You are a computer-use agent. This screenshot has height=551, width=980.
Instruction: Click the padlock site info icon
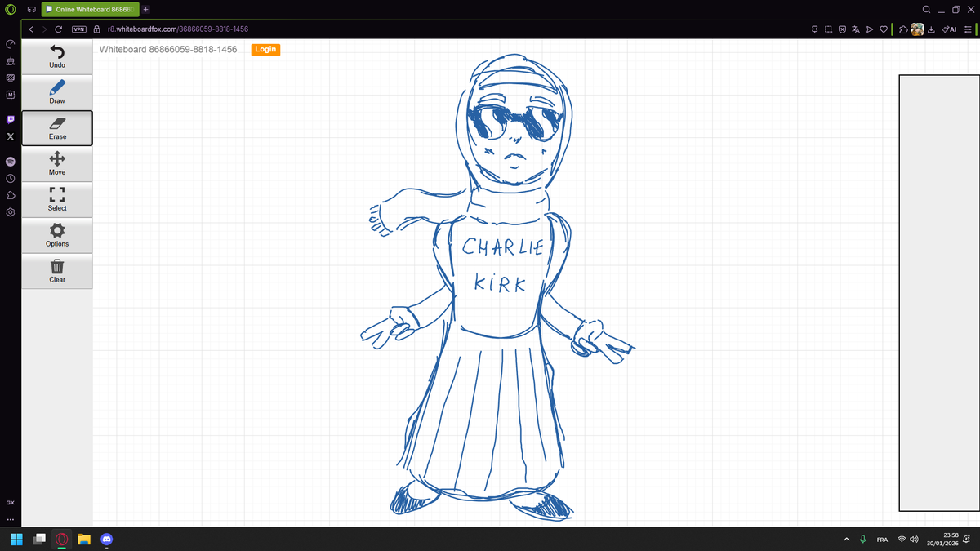96,29
